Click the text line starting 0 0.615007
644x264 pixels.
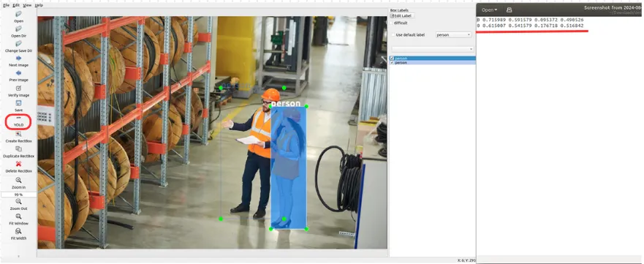[x=530, y=26]
